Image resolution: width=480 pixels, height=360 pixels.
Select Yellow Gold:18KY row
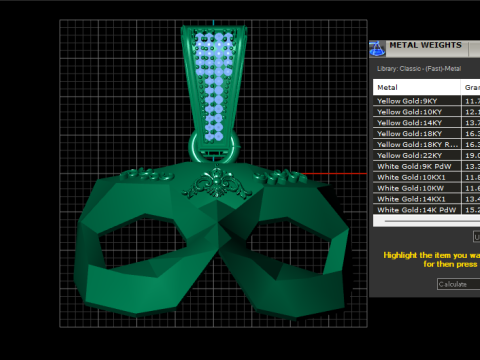426,134
